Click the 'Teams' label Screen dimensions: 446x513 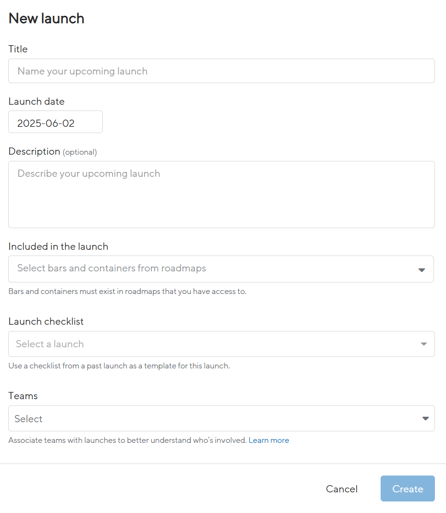pyautogui.click(x=23, y=396)
